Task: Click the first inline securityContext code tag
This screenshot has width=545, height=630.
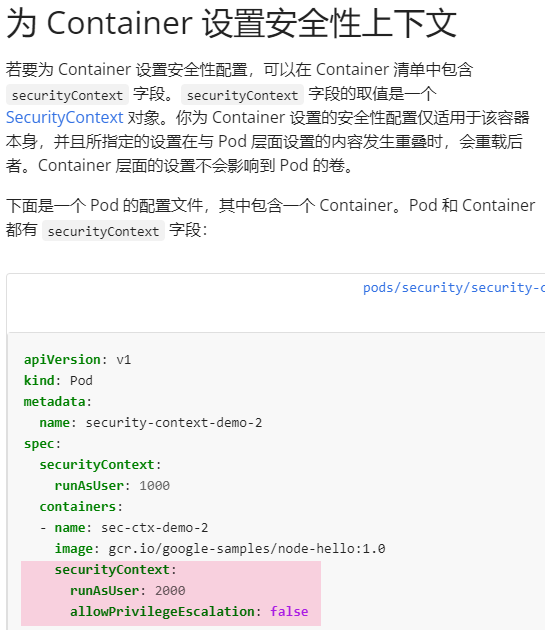Action: coord(67,95)
